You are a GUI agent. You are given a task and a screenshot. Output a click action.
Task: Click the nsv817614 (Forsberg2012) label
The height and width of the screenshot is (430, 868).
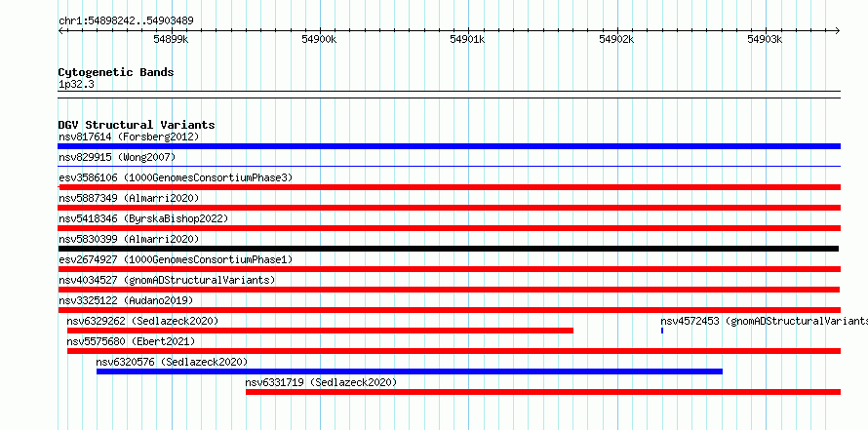[129, 137]
